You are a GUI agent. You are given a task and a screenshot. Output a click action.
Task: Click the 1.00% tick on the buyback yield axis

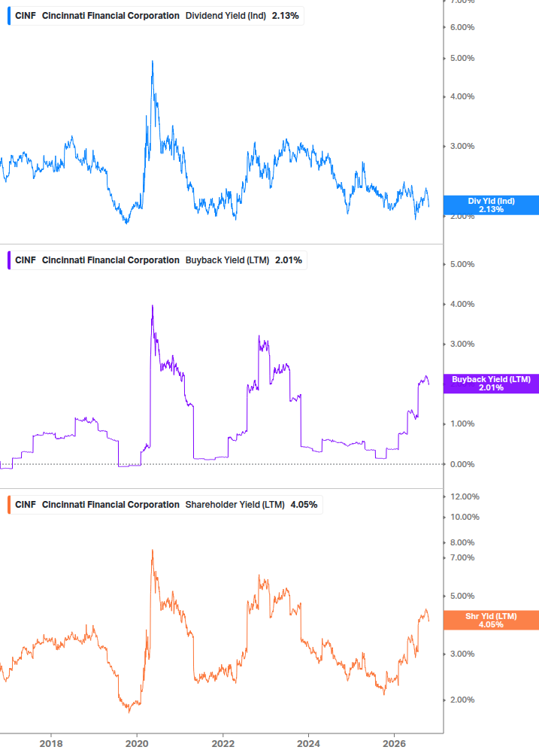(x=462, y=424)
